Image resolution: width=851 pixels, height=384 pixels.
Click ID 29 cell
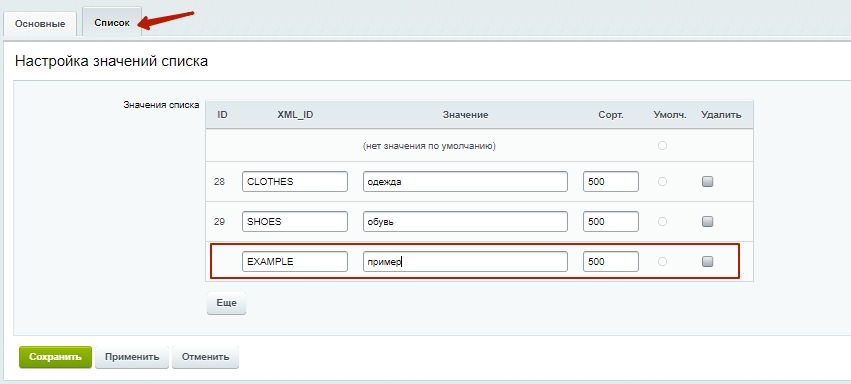[219, 221]
